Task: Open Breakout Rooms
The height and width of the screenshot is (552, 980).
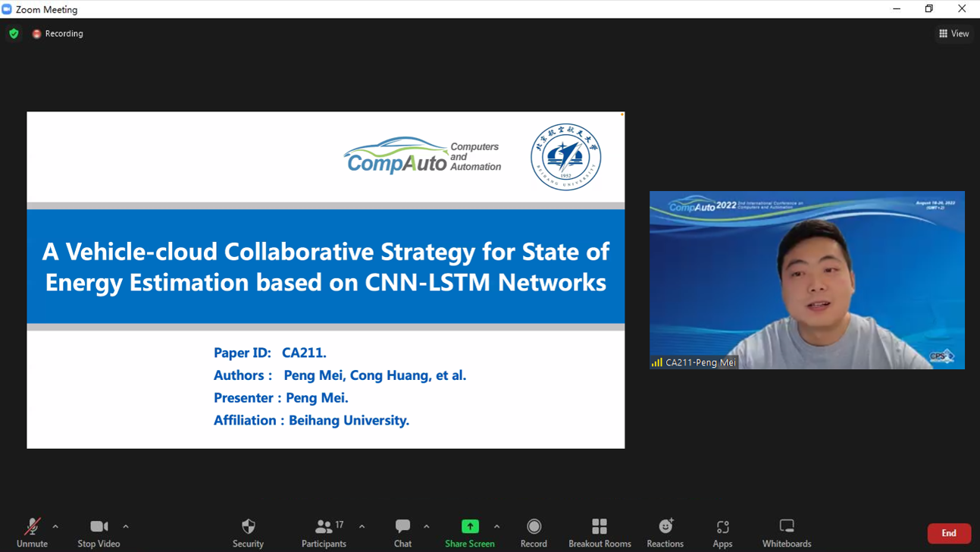Action: (600, 532)
